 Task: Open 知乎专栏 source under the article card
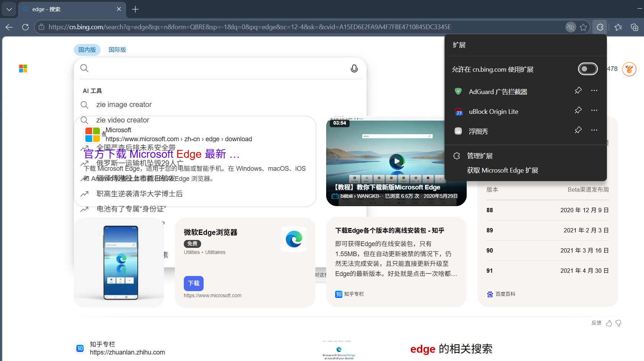pyautogui.click(x=350, y=294)
